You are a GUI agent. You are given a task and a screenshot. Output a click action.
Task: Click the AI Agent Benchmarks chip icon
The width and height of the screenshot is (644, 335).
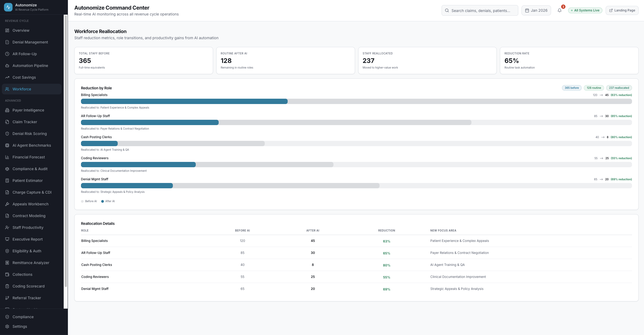[7, 145]
